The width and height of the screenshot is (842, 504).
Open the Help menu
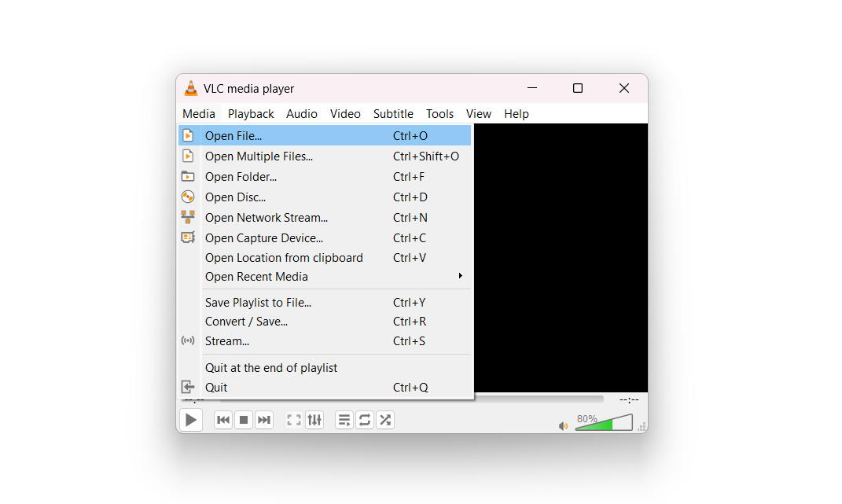(x=516, y=114)
